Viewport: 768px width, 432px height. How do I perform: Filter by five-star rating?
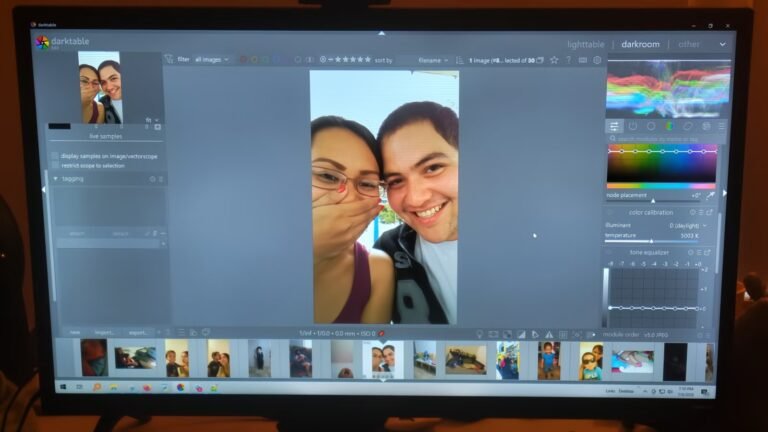pos(368,60)
